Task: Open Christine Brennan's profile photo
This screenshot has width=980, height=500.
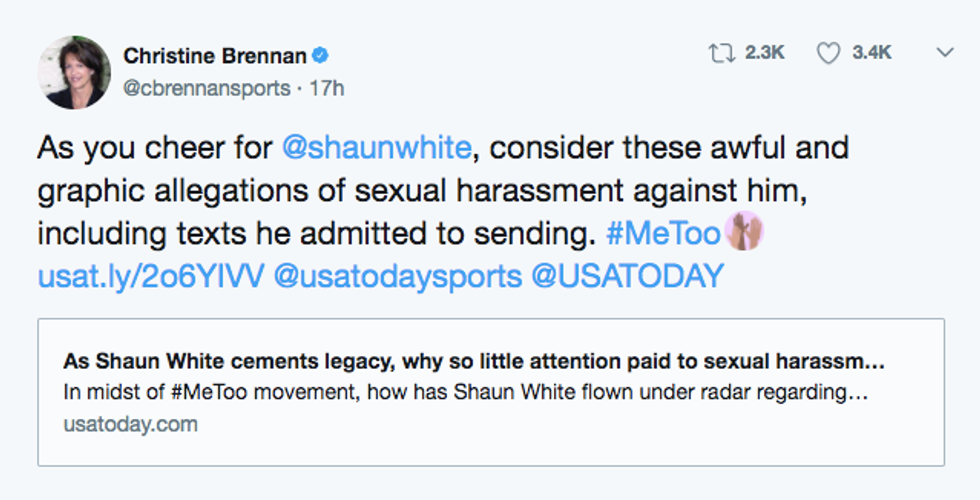Action: point(74,72)
